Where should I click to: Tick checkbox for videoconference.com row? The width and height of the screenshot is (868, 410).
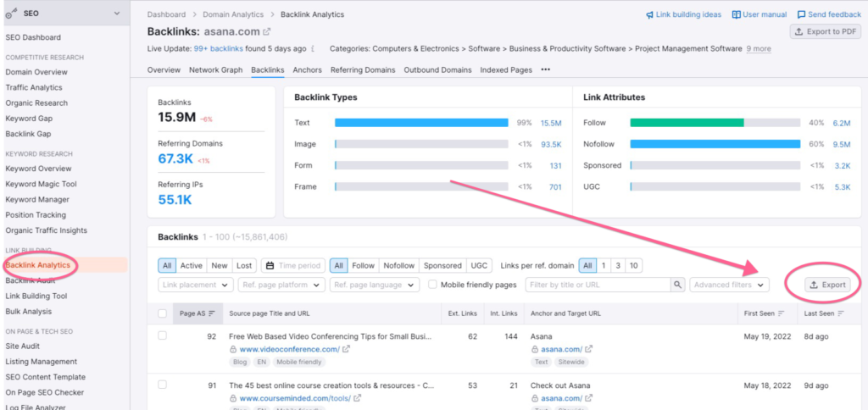[x=162, y=335]
